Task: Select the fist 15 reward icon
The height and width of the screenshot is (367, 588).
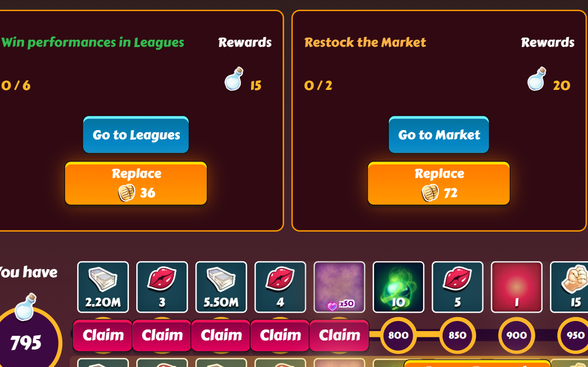Action: coord(570,287)
